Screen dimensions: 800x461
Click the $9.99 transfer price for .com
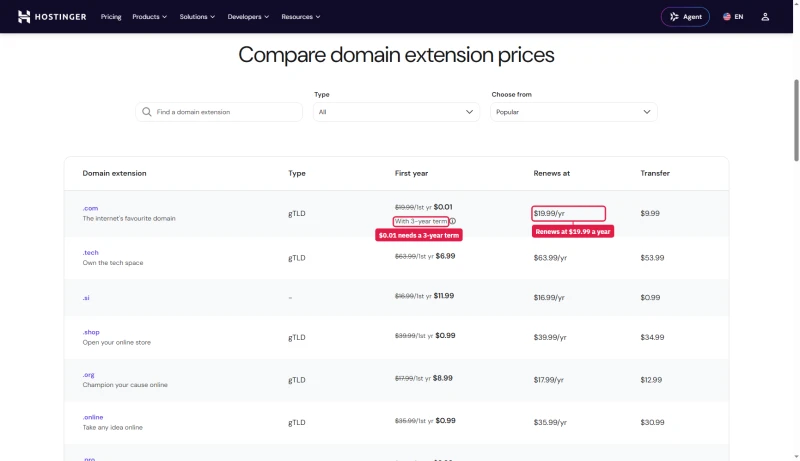point(650,213)
